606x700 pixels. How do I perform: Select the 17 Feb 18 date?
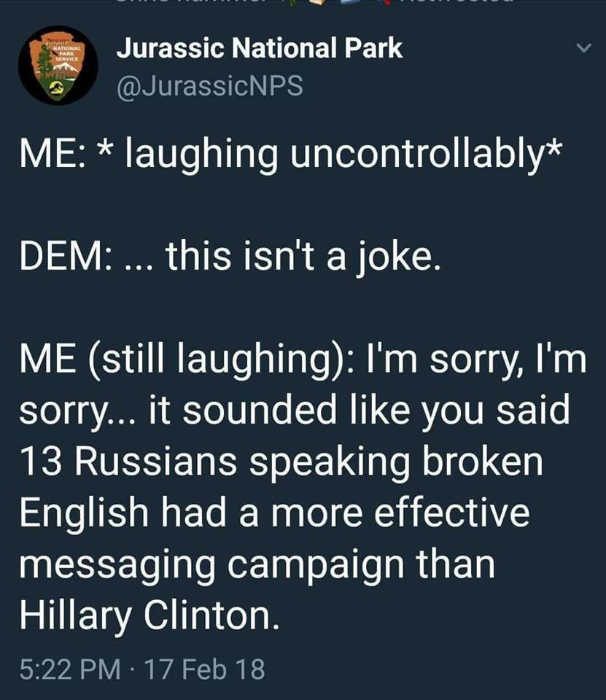(205, 669)
